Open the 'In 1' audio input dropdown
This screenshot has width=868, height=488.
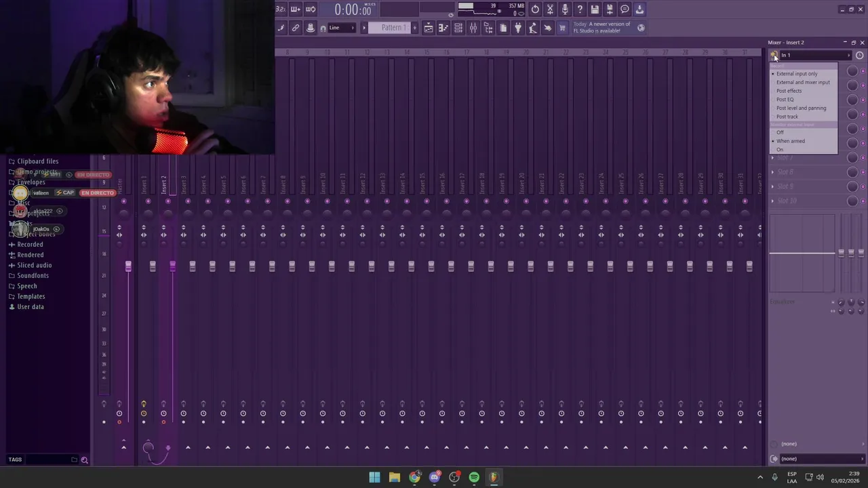coord(816,56)
